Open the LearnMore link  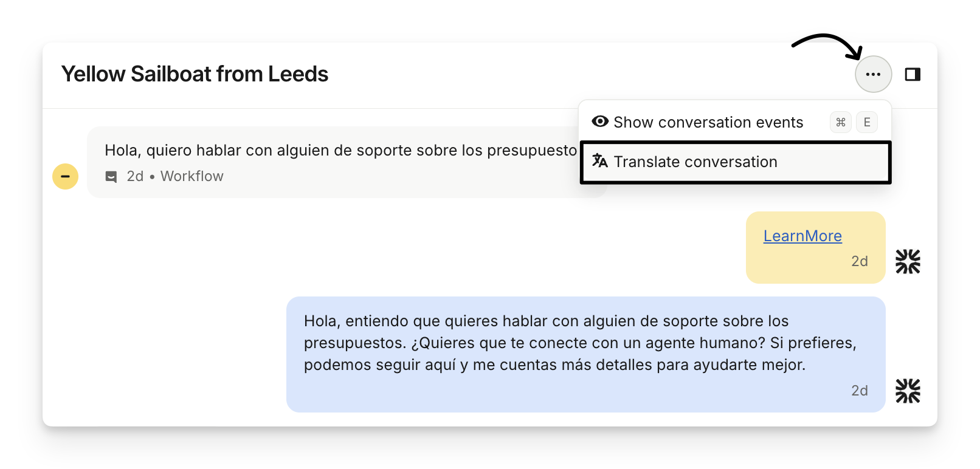pyautogui.click(x=802, y=236)
